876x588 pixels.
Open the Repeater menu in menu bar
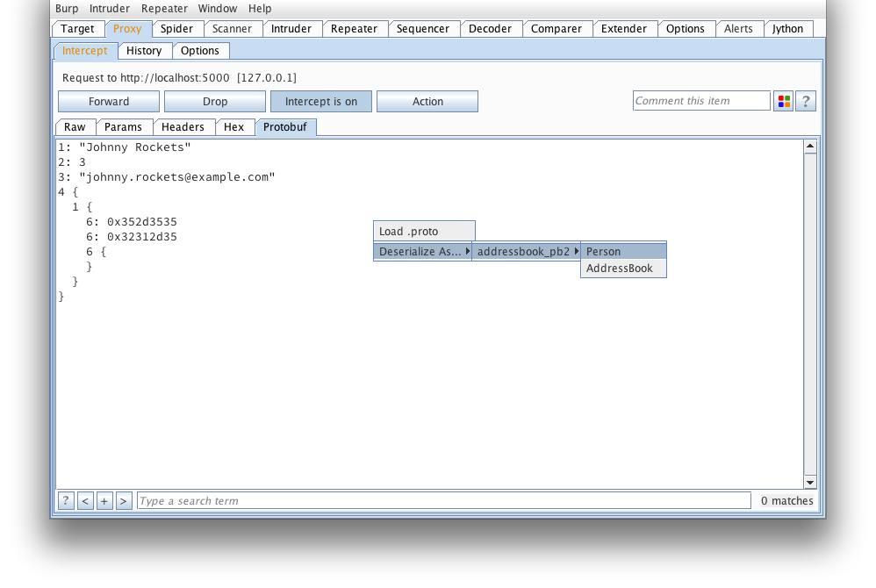point(164,9)
